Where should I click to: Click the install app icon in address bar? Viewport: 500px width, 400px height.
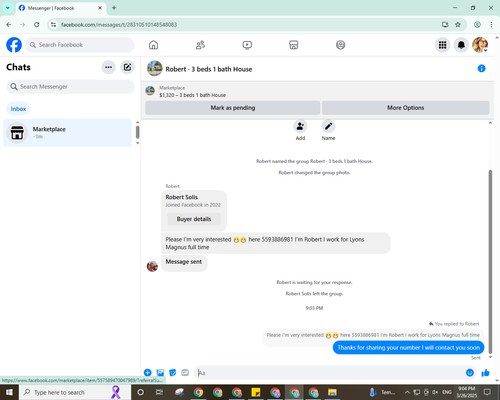coord(445,25)
